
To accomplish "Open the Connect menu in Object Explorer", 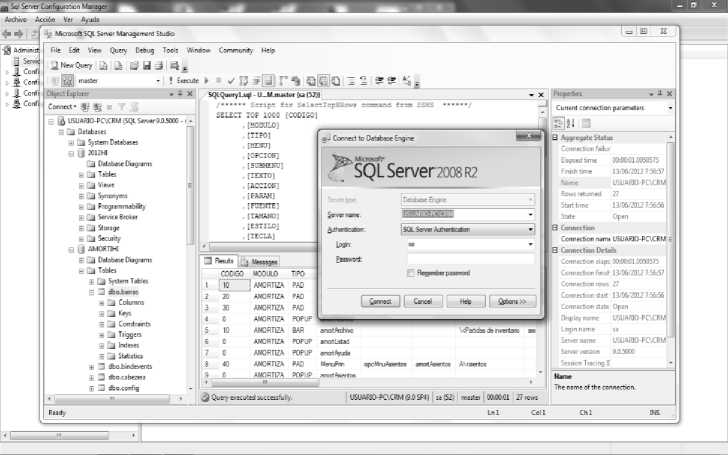I will tap(61, 106).
